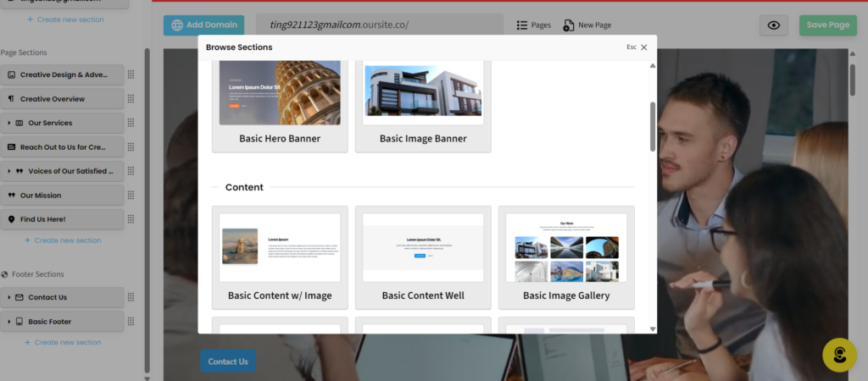Choose Basic Hero Banner thumbnail
Image resolution: width=868 pixels, height=381 pixels.
(x=280, y=93)
